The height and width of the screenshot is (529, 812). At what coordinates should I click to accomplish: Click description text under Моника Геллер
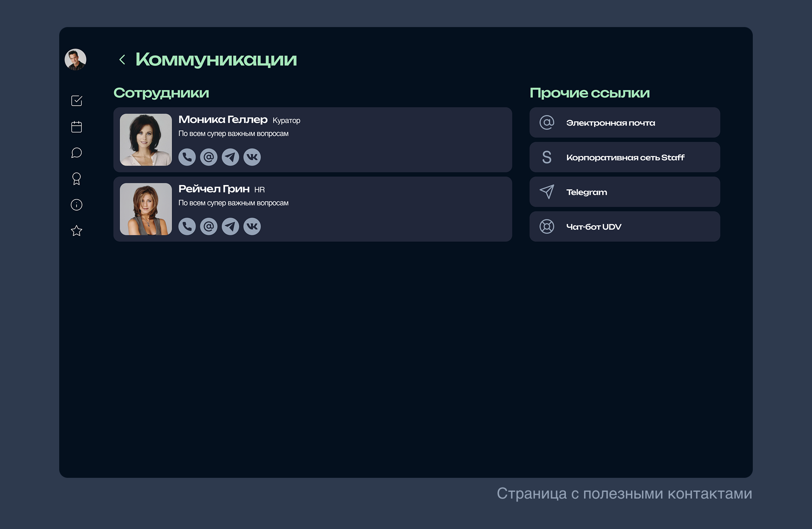(x=233, y=134)
